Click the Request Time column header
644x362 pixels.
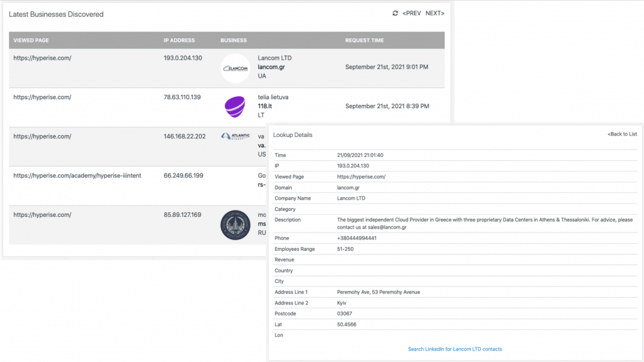point(364,40)
